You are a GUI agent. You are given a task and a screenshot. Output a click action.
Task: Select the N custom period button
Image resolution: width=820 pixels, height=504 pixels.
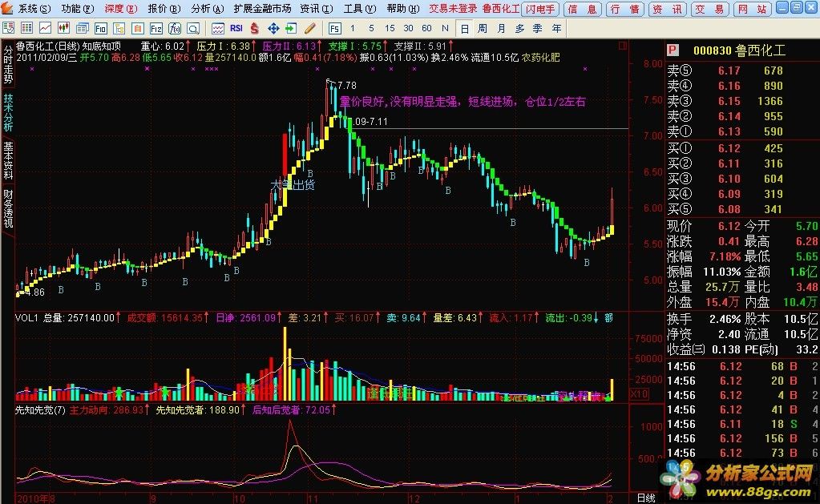tap(445, 28)
